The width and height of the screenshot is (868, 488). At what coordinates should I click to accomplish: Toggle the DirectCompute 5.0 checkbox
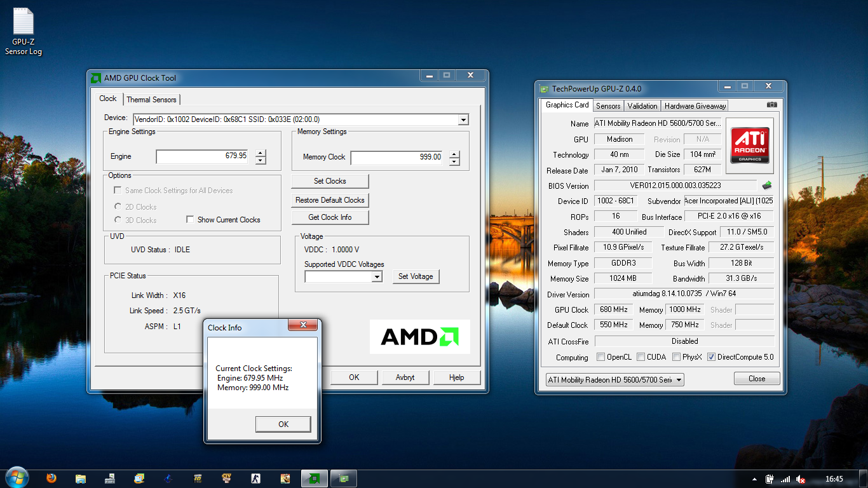[x=712, y=357]
